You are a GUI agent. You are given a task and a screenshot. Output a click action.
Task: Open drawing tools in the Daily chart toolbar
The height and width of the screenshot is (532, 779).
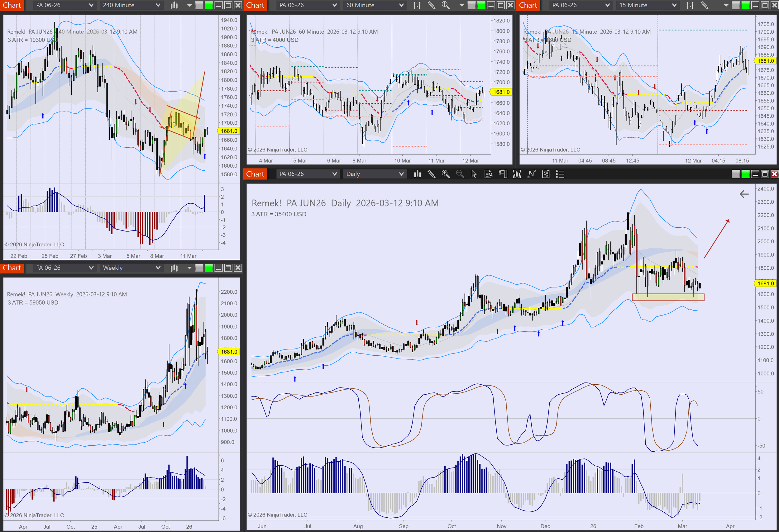coord(431,174)
